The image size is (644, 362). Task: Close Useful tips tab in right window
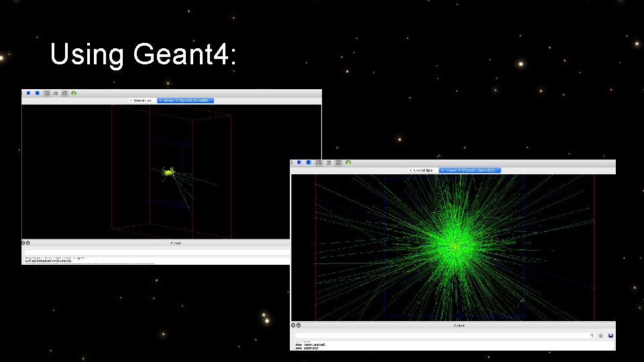click(x=411, y=170)
